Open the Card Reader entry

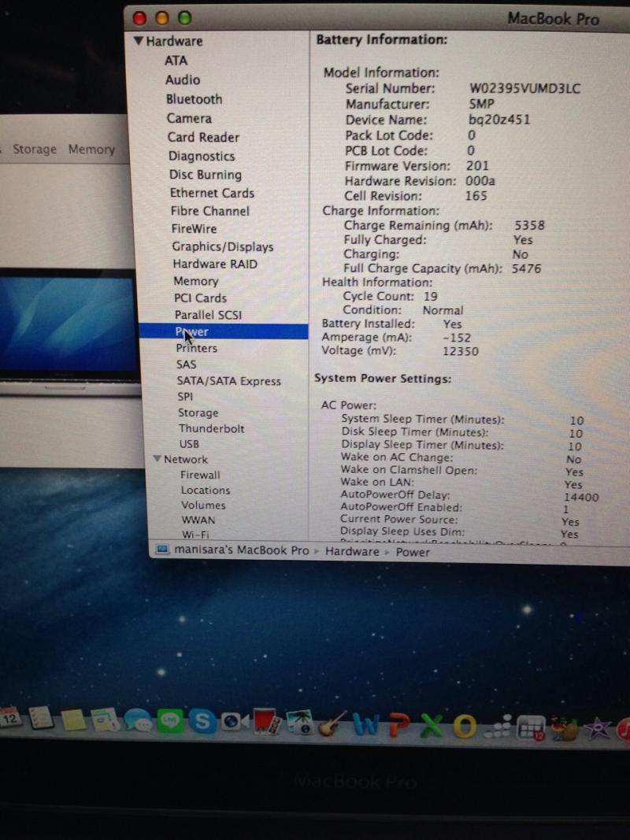203,137
